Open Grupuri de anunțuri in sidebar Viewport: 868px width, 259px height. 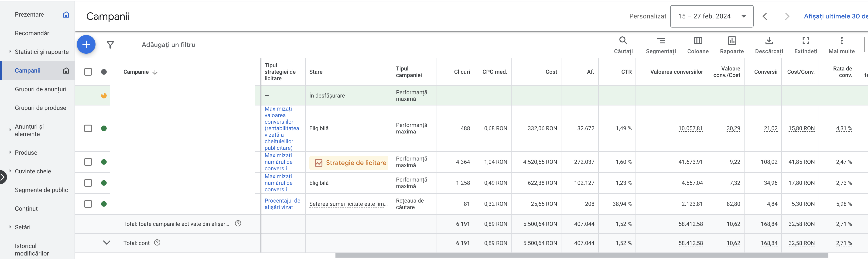(41, 89)
